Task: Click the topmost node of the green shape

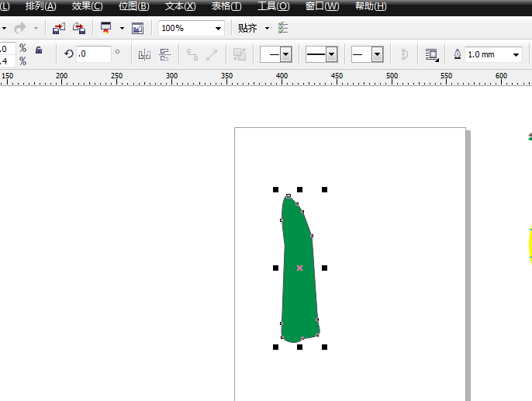Action: point(288,195)
